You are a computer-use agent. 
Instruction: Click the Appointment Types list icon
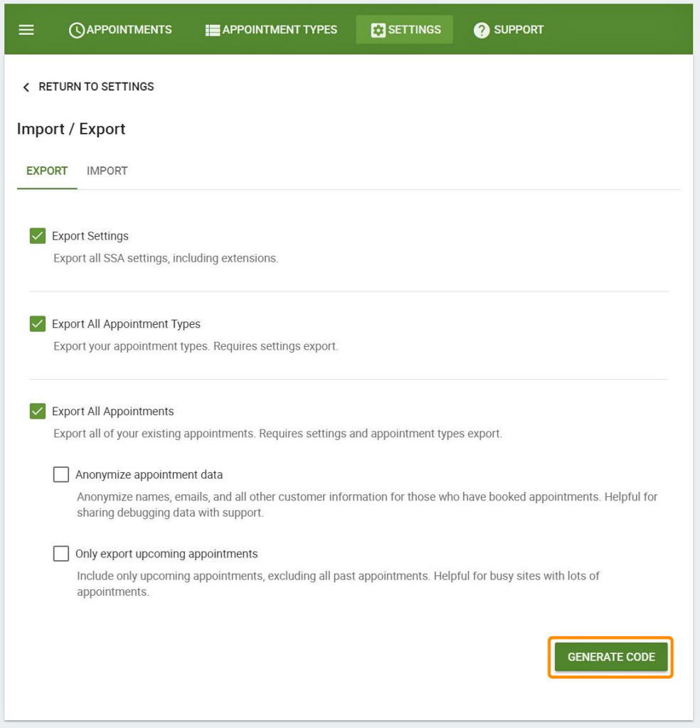pyautogui.click(x=213, y=30)
